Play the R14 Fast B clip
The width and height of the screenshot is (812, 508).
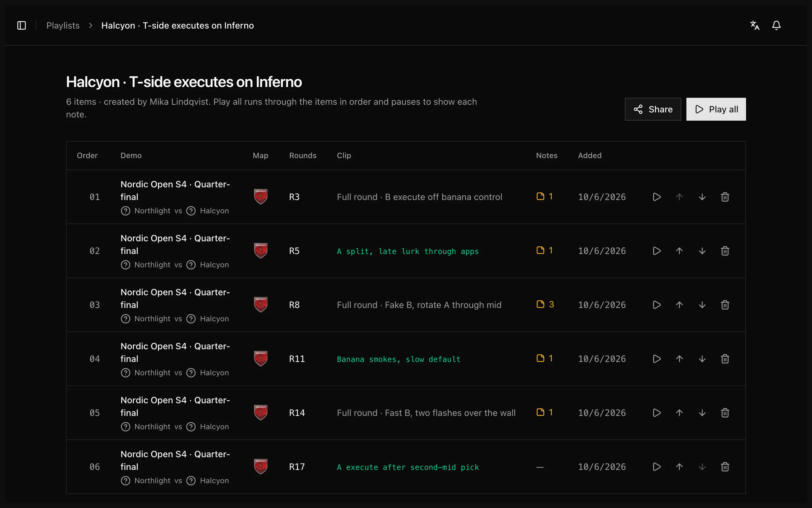[657, 413]
